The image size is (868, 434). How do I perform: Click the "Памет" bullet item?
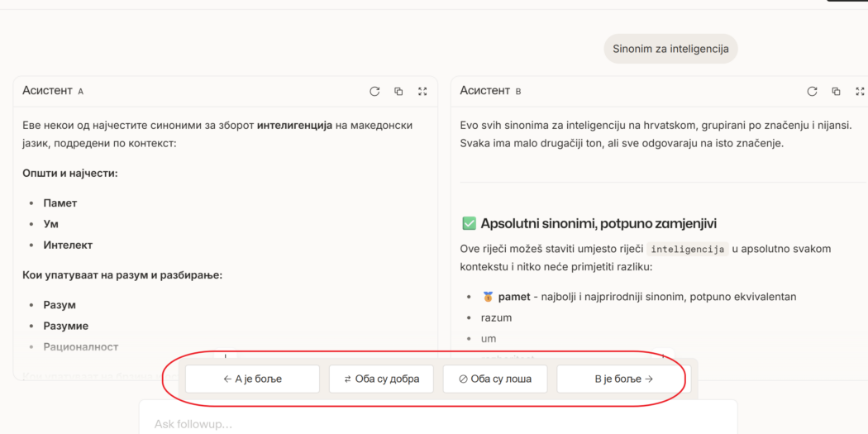coord(60,203)
